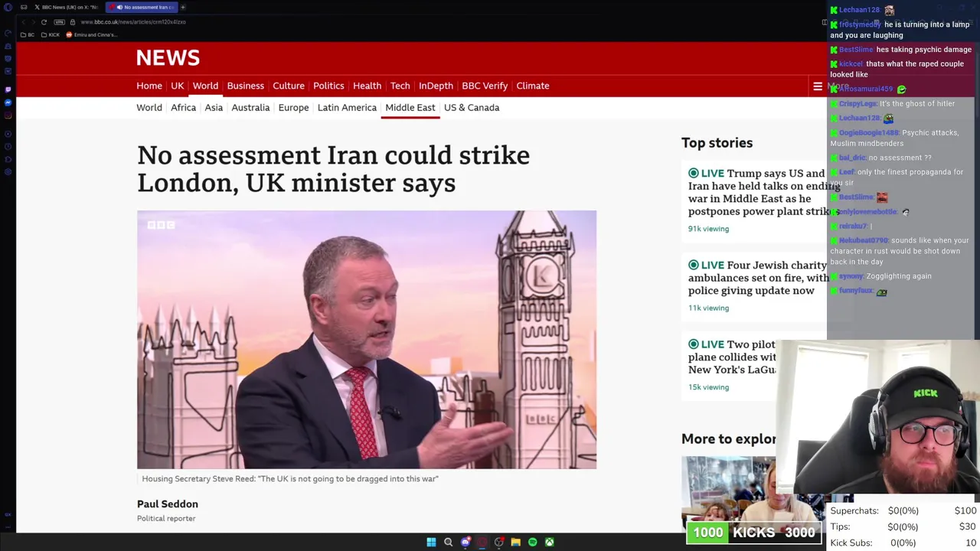The image size is (980, 551).
Task: Open the Europe news subsection
Action: 293,108
